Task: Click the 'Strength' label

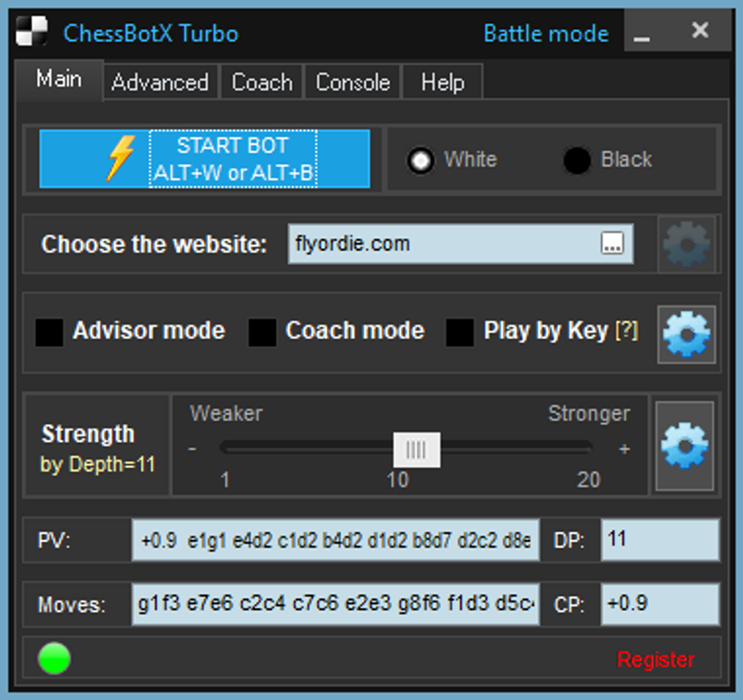Action: 88,434
